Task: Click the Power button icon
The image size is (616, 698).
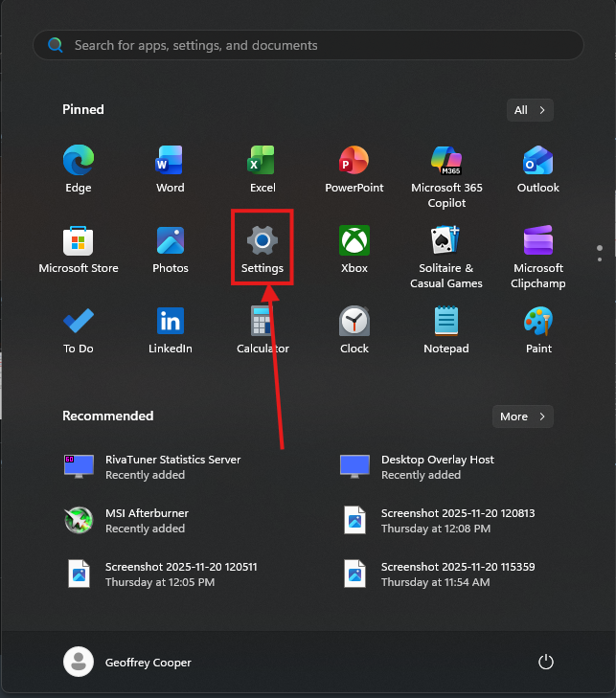Action: 546,662
